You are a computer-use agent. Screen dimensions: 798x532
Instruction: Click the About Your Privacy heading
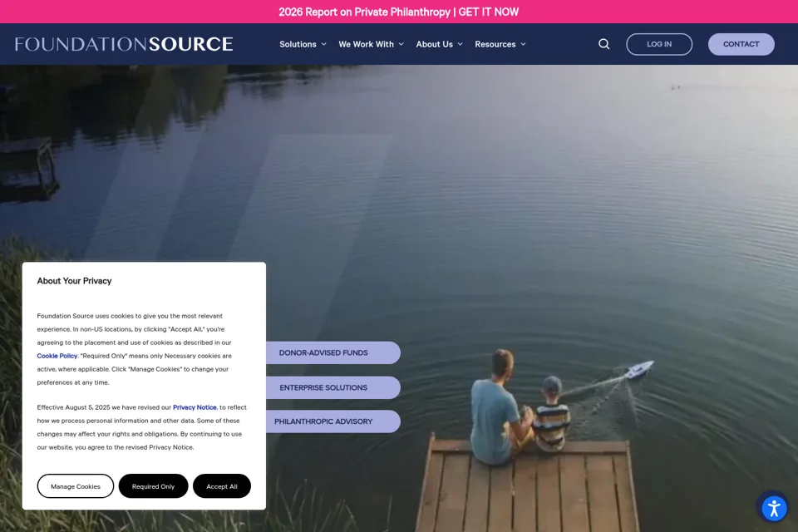point(74,281)
